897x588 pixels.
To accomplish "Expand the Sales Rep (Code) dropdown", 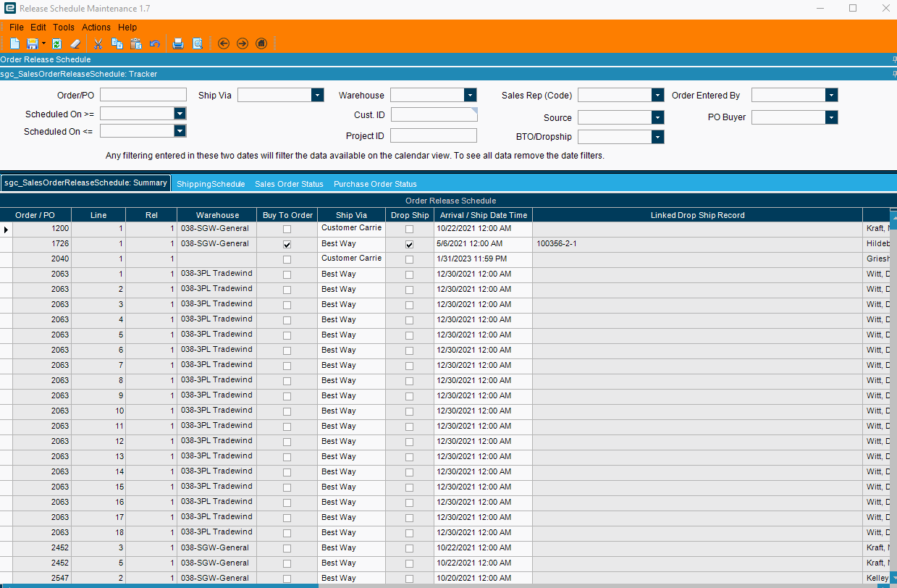I will point(657,95).
